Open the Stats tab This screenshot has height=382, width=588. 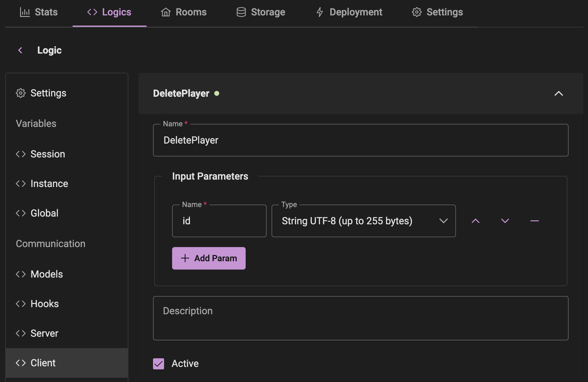39,12
